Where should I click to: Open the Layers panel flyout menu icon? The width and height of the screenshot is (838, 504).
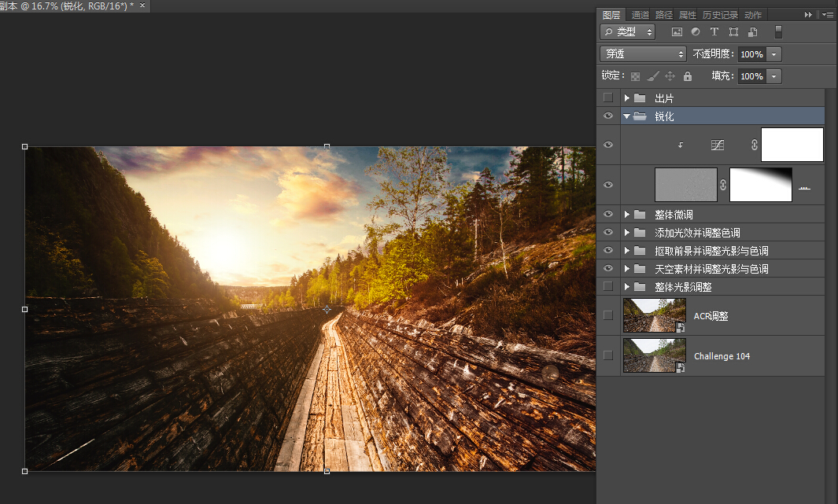(828, 15)
